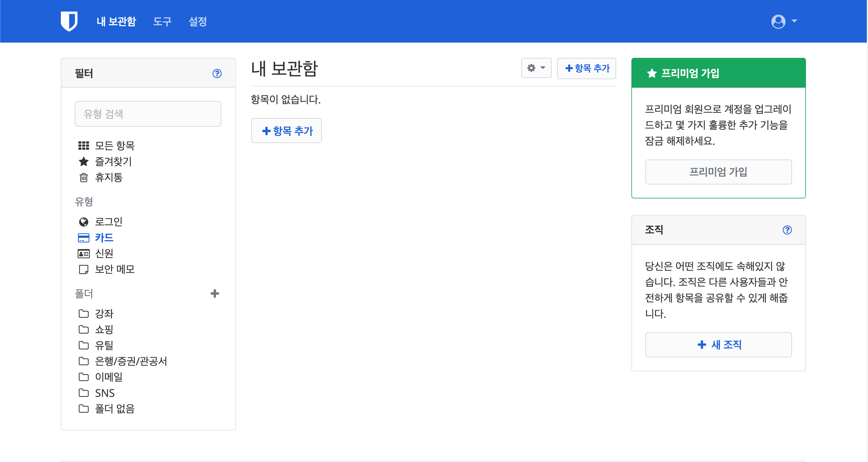The image size is (868, 462).
Task: Click the ID card icon for 신원
Action: [84, 253]
